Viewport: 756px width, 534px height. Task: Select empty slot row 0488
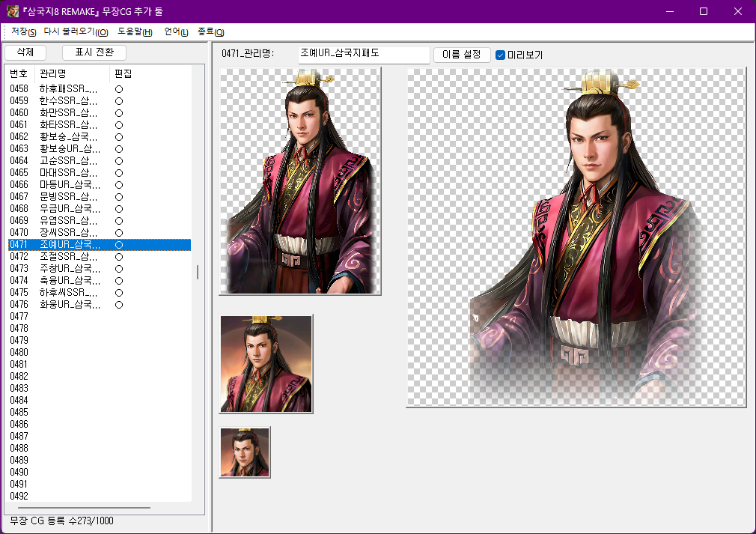tap(100, 448)
